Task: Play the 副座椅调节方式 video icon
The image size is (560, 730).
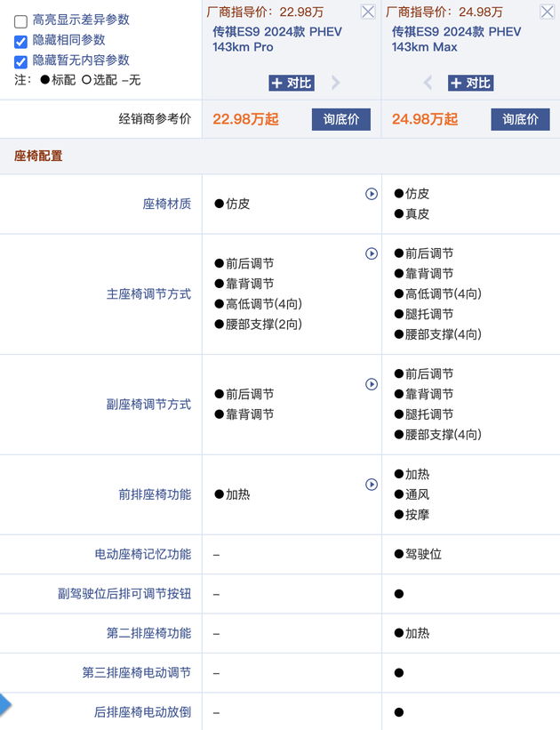Action: coord(372,384)
